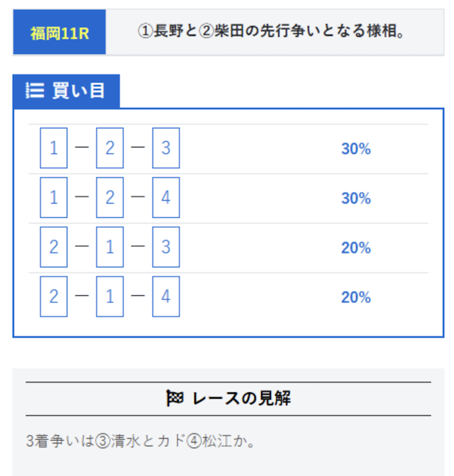Screen dimensions: 454x476
Task: Select the 福岡11R race label
Action: click(60, 32)
